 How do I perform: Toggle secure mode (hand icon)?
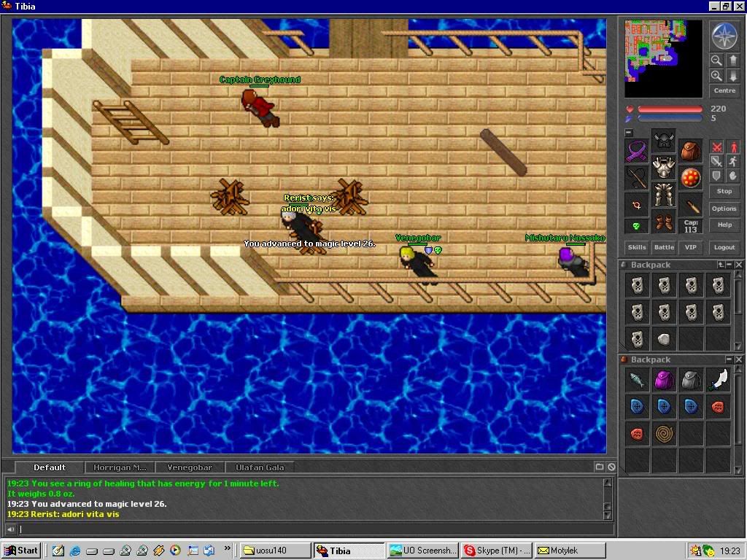[732, 176]
